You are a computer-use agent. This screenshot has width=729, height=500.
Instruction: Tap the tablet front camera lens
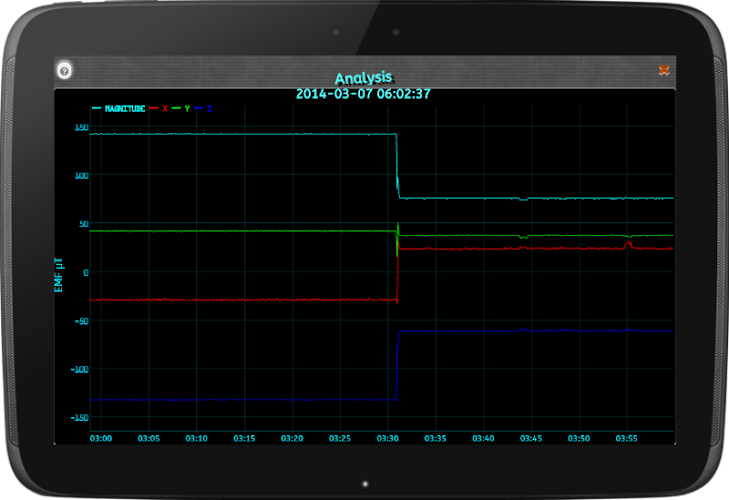tap(396, 32)
